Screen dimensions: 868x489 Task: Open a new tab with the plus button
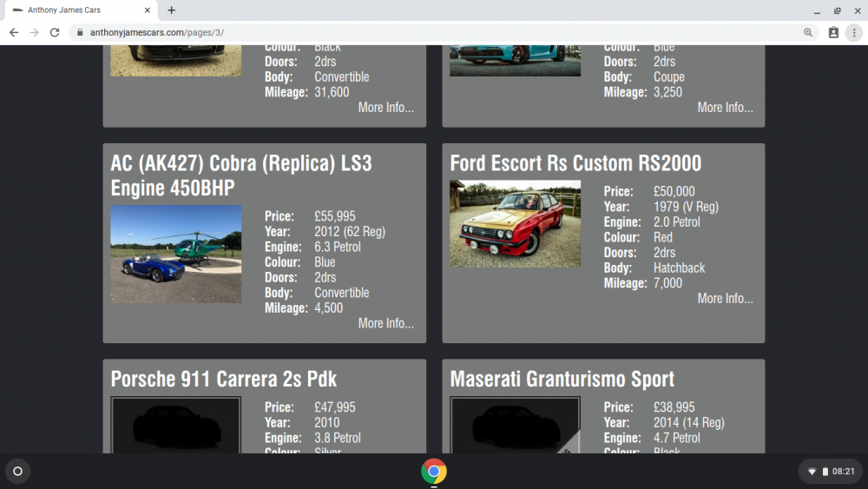click(172, 10)
